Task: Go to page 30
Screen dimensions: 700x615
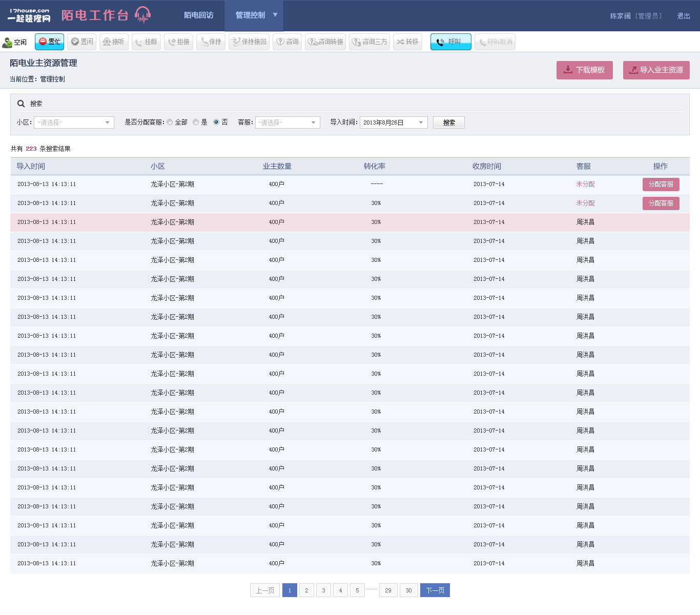Action: [x=408, y=590]
